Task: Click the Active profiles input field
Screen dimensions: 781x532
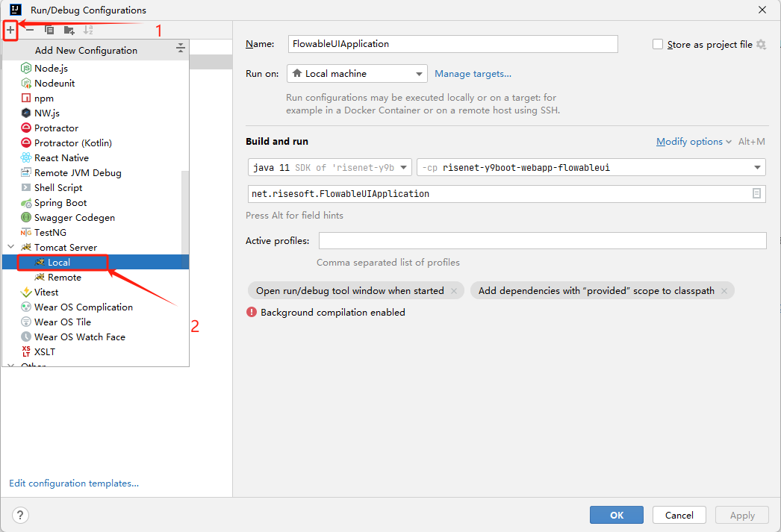Action: [542, 240]
